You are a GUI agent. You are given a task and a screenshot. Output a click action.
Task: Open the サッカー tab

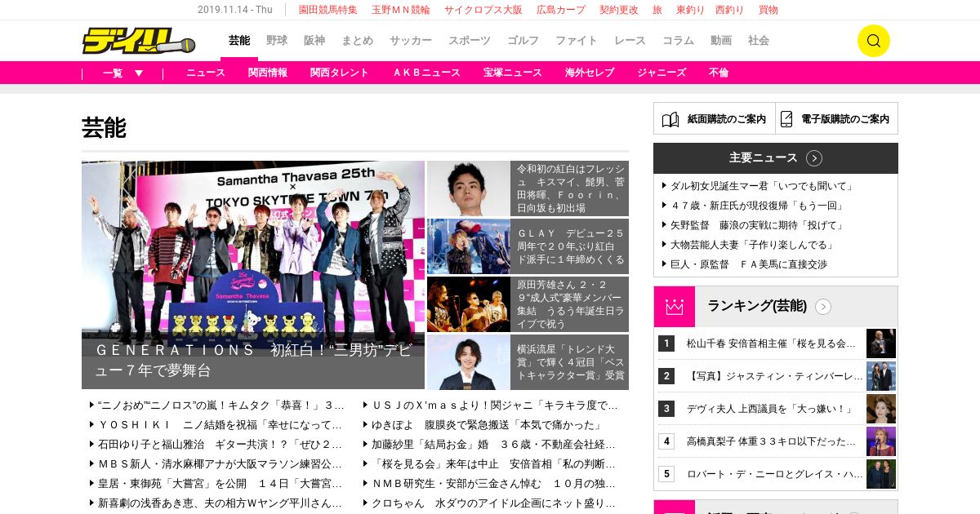coord(411,41)
